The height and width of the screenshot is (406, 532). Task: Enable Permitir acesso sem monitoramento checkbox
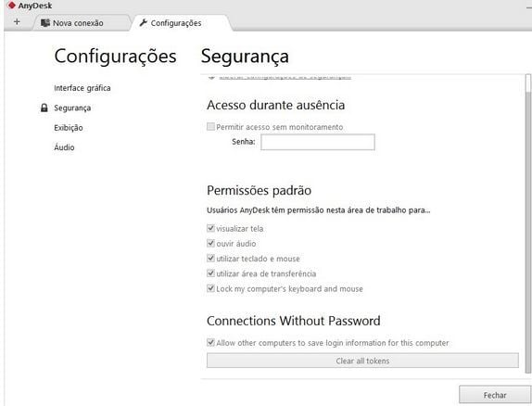(x=210, y=127)
